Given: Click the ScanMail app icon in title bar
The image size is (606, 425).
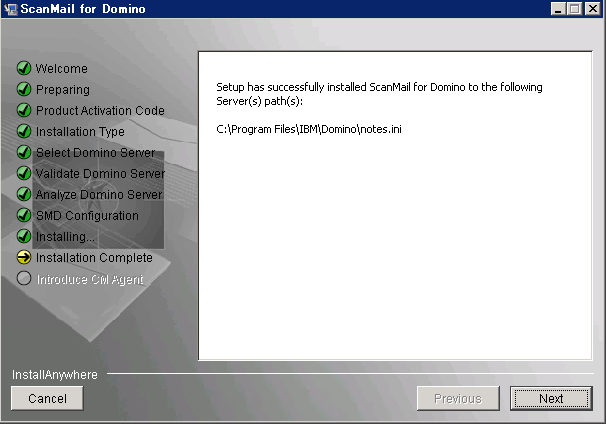Looking at the screenshot, I should pyautogui.click(x=11, y=9).
